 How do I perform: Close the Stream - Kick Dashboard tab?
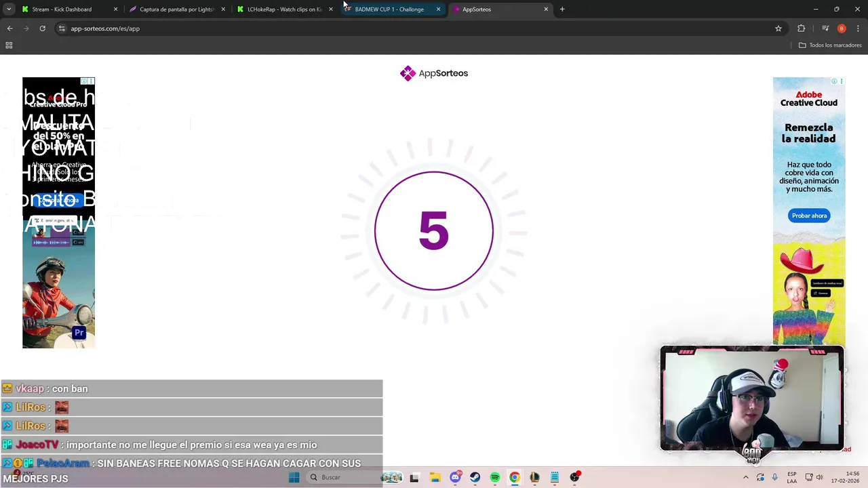pyautogui.click(x=115, y=9)
